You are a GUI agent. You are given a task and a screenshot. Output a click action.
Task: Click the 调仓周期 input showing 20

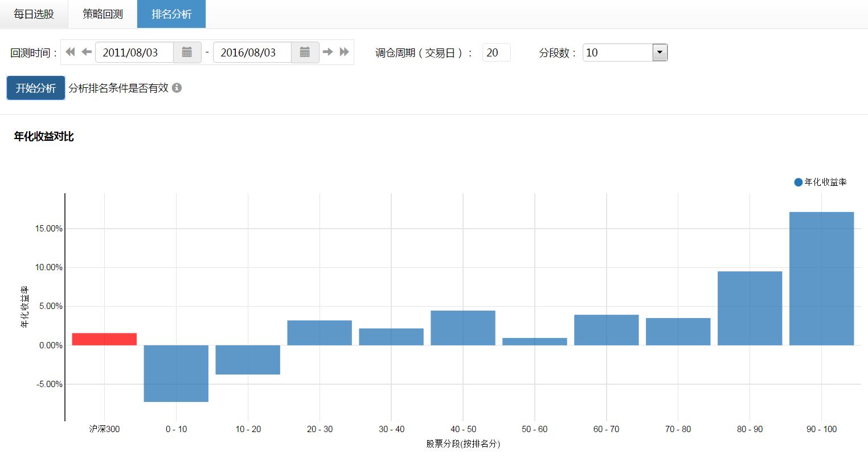coord(496,52)
